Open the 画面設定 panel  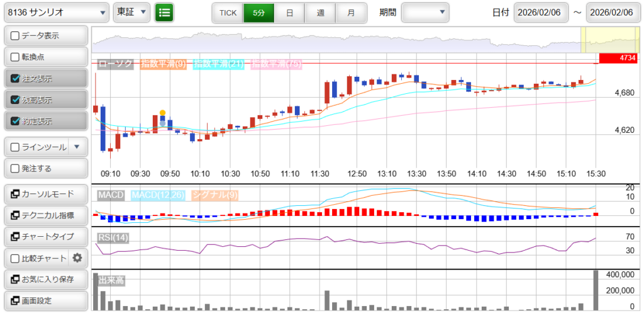coord(45,300)
